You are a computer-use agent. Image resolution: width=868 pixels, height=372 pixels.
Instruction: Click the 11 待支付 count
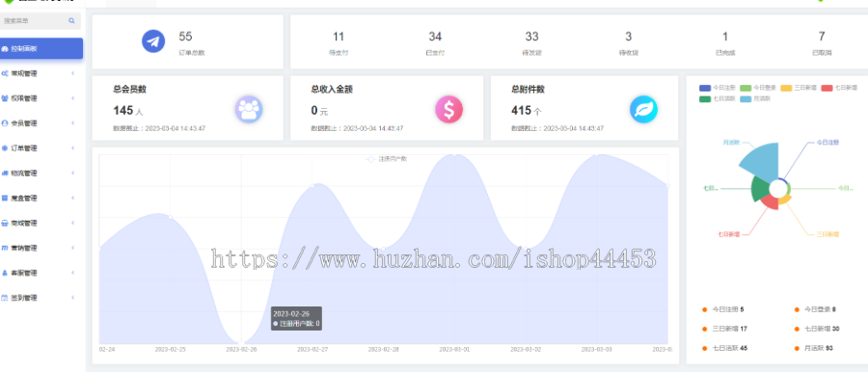339,37
